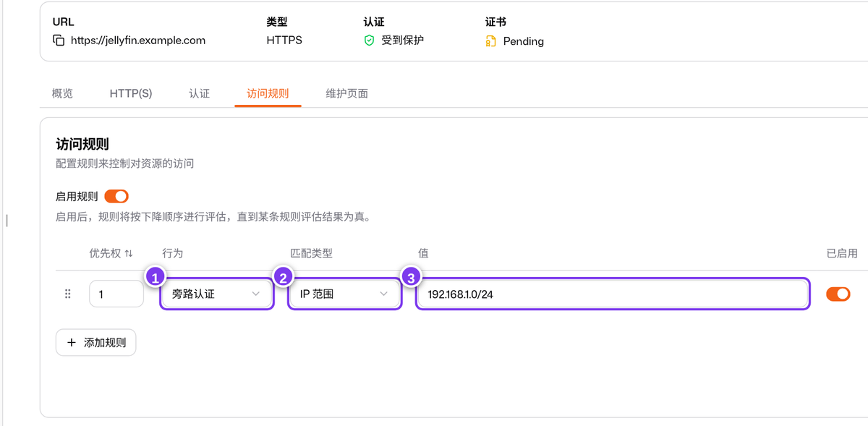Switch to the 概览 tab
This screenshot has width=868, height=426.
click(x=63, y=93)
